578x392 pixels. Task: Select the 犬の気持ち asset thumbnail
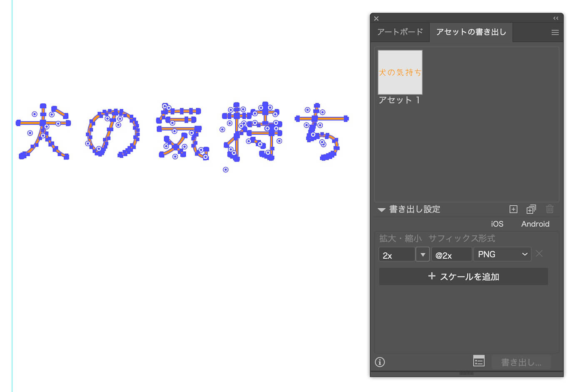coord(400,72)
